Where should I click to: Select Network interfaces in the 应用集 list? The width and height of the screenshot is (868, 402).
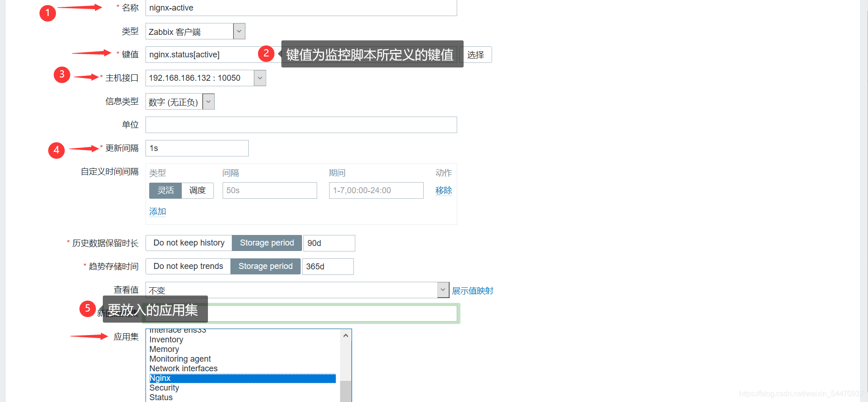click(243, 368)
